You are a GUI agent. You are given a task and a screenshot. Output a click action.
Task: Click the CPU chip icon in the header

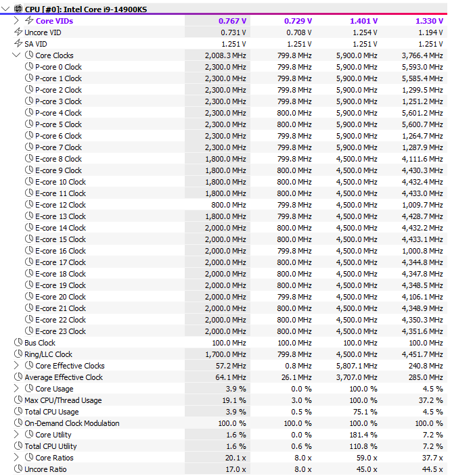point(18,9)
